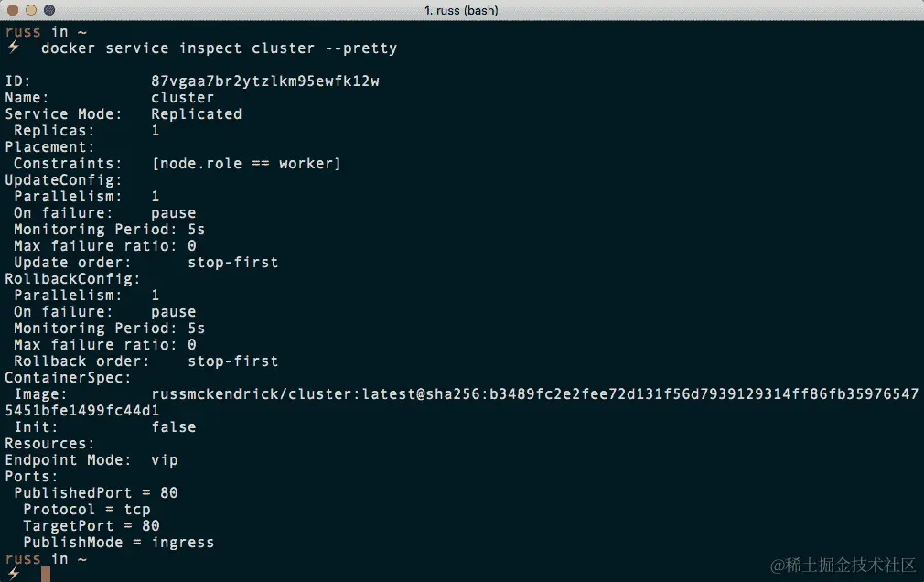The width and height of the screenshot is (924, 582).
Task: Click the 'Placement:' heading
Action: [49, 147]
